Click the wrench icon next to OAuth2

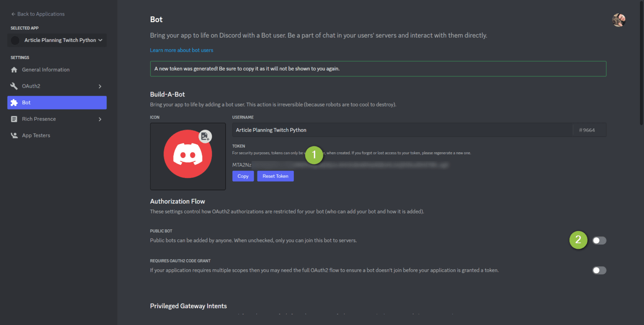click(14, 86)
